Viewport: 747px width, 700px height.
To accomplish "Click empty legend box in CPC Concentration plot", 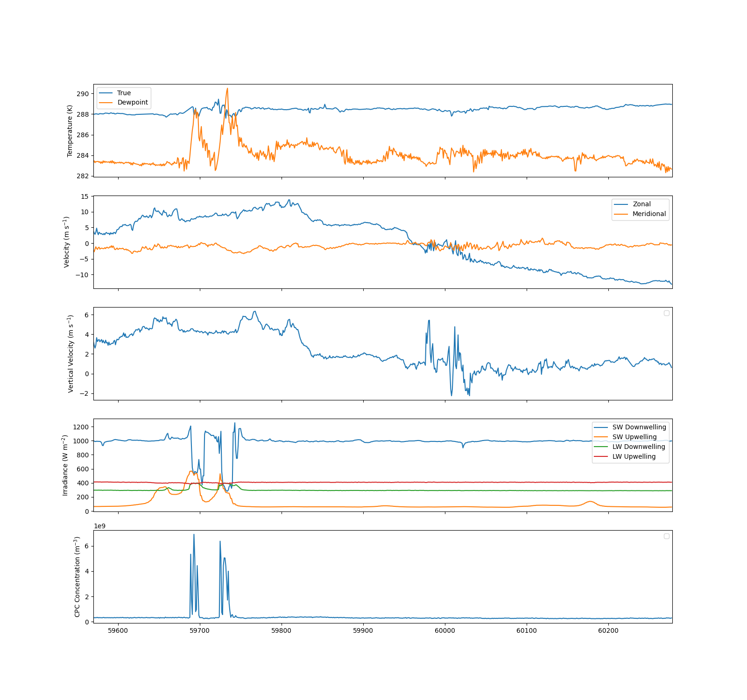I will click(x=666, y=536).
